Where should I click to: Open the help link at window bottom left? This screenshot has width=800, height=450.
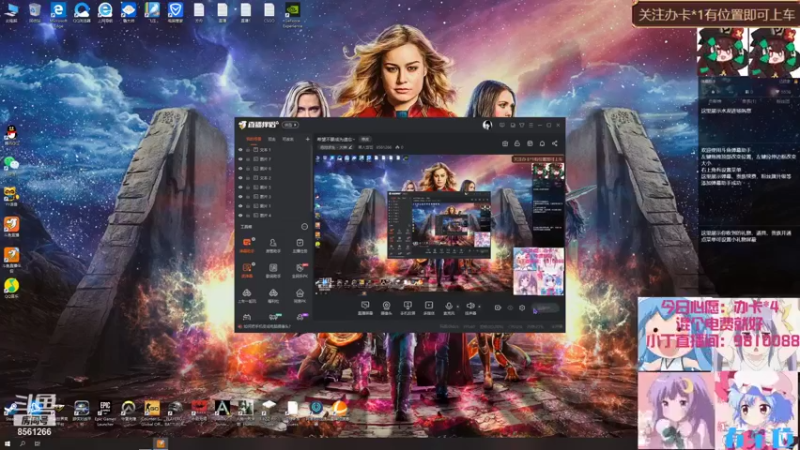264,327
